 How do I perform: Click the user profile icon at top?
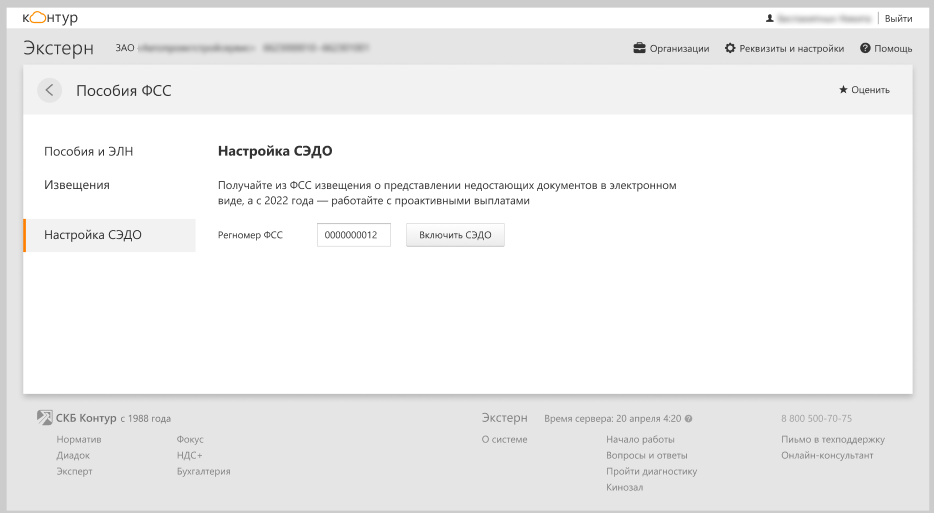[770, 18]
